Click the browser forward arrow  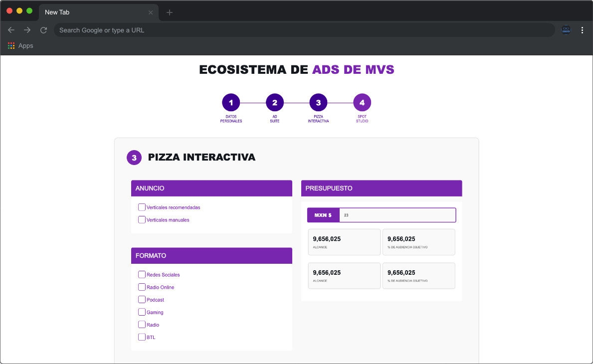point(27,30)
